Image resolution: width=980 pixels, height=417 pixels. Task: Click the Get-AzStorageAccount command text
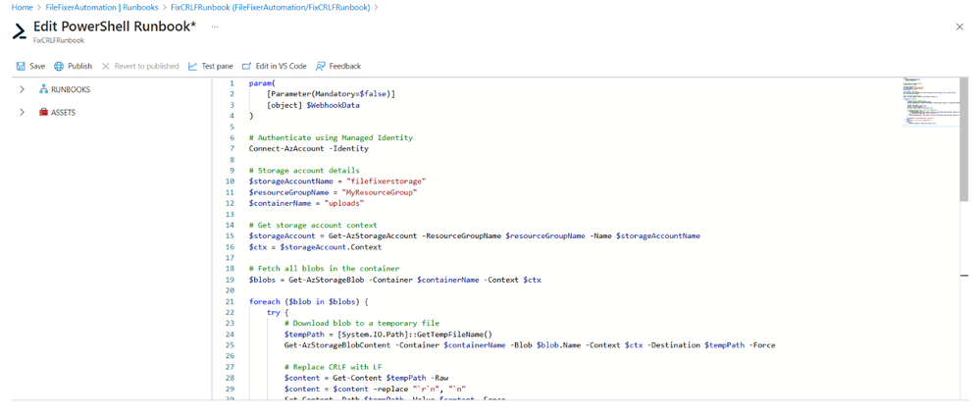[373, 236]
